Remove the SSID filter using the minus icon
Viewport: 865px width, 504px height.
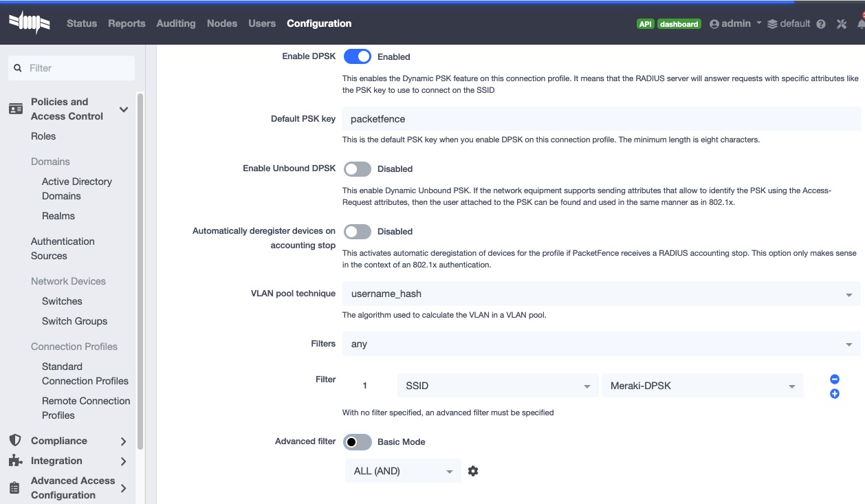pos(834,379)
